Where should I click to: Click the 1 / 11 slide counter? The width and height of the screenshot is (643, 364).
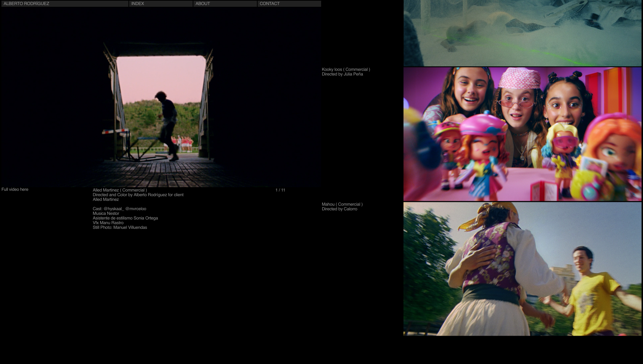coord(280,190)
